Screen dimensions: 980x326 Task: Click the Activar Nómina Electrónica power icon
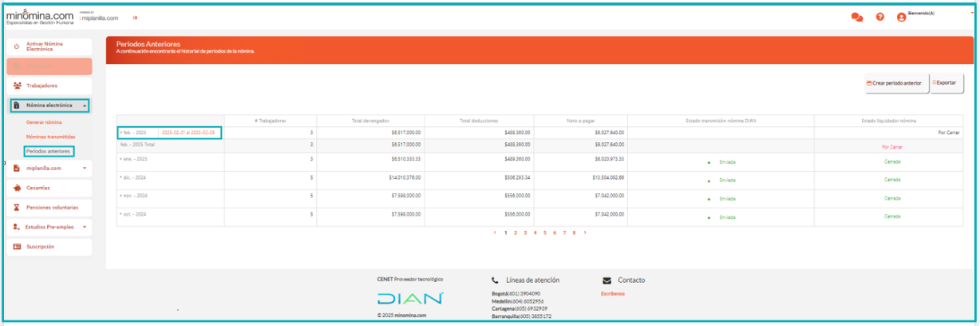17,47
